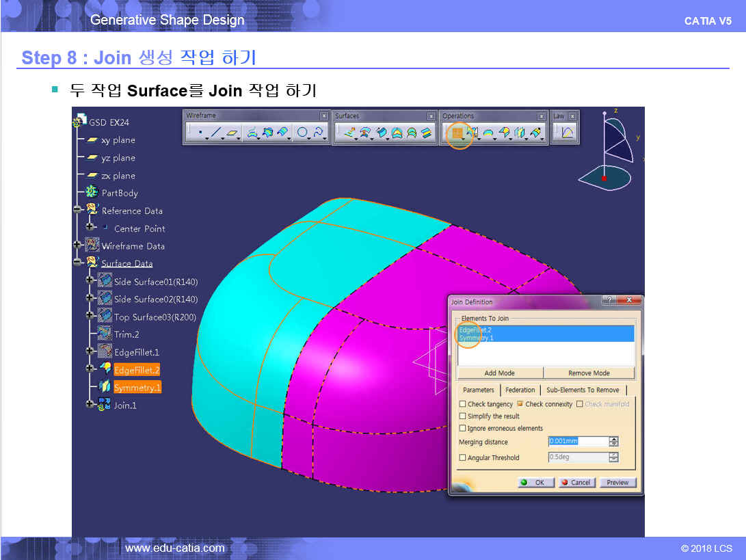The height and width of the screenshot is (560, 746).
Task: Click the Preview button
Action: click(617, 482)
